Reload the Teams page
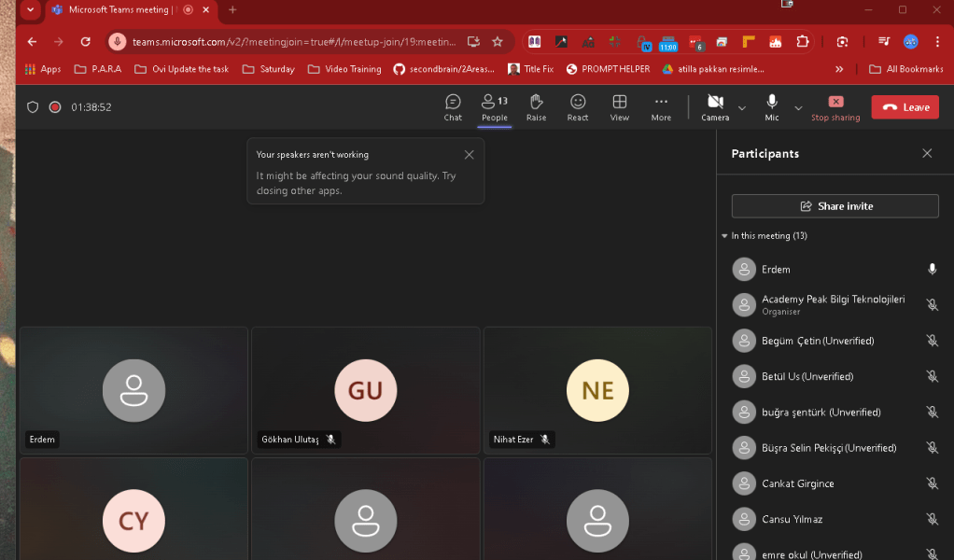The width and height of the screenshot is (954, 560). click(x=85, y=41)
